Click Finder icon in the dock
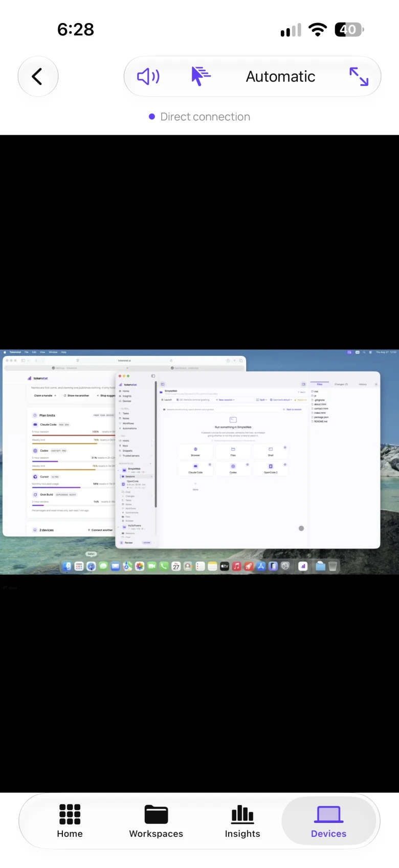399x868 pixels. 66,566
